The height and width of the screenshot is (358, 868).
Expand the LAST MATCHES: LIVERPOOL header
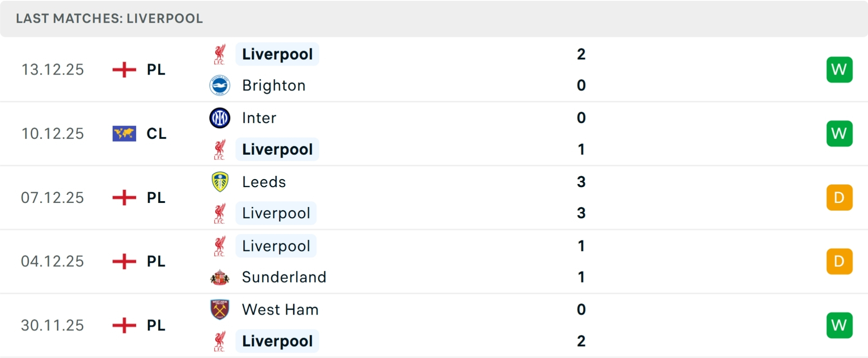pyautogui.click(x=109, y=19)
